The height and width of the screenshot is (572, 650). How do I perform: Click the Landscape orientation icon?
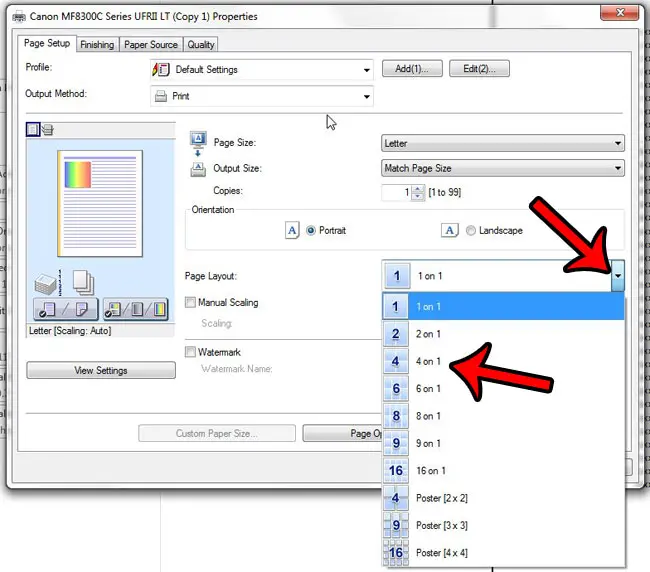449,230
